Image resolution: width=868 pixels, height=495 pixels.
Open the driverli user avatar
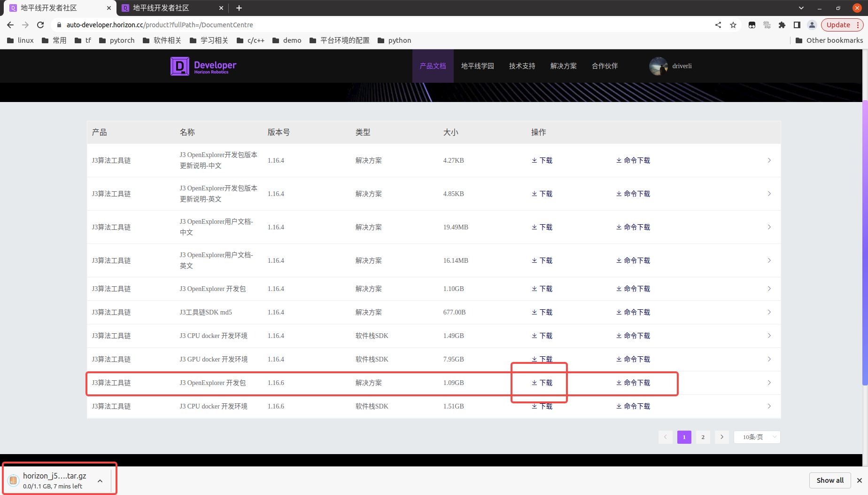tap(659, 66)
